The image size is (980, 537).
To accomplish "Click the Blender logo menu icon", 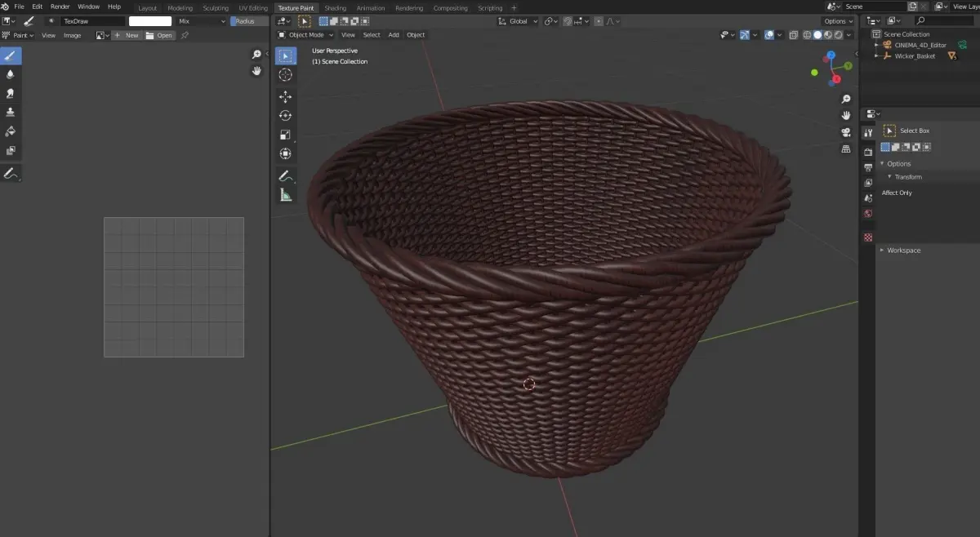I will tap(5, 7).
